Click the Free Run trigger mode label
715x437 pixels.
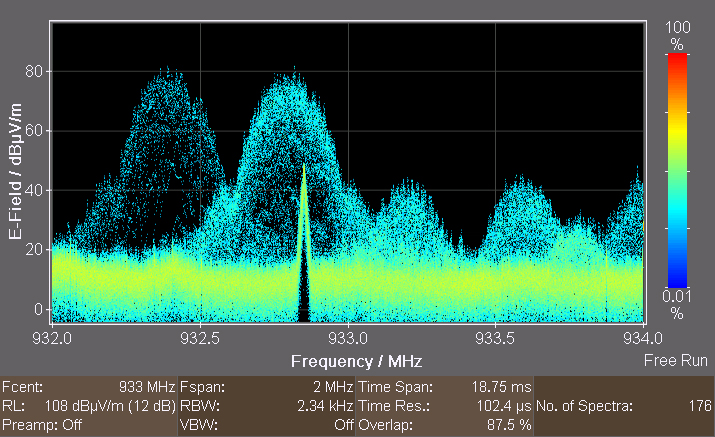[676, 360]
